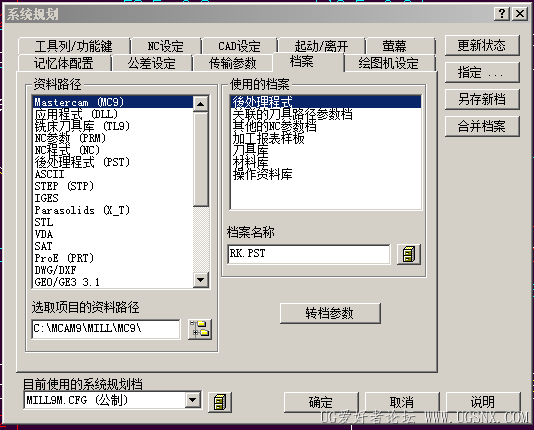Confirm with the 确定 button

pyautogui.click(x=321, y=402)
